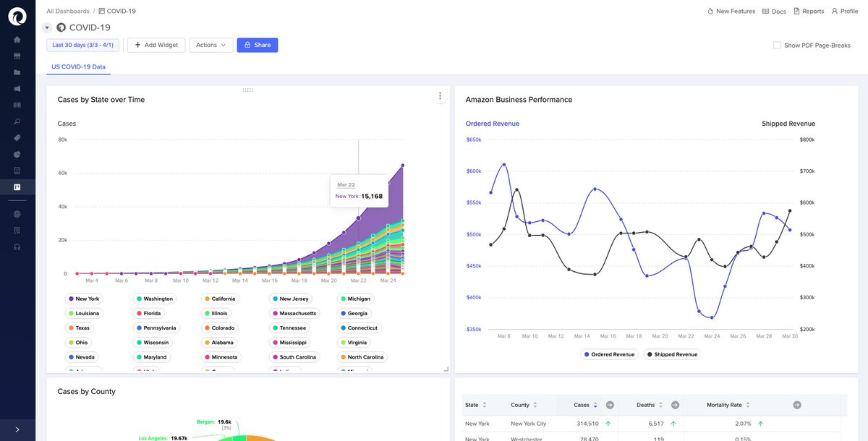The width and height of the screenshot is (868, 441).
Task: Switch to US COVID-19 Data tab
Action: (x=80, y=66)
